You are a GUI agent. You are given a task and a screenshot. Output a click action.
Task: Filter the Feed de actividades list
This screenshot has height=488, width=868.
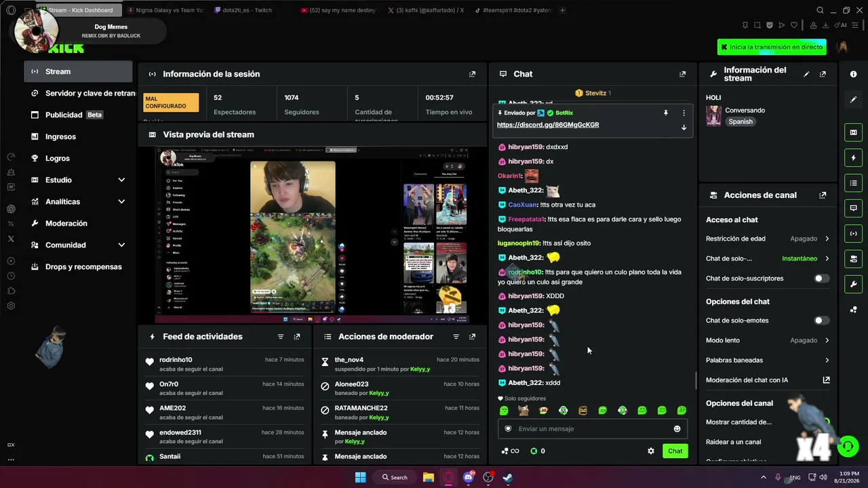coord(281,337)
